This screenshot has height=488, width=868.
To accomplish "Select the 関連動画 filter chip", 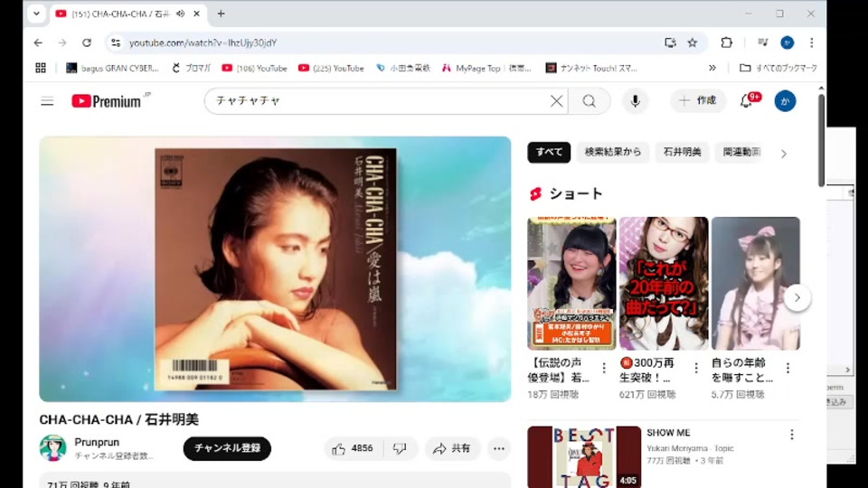I will tap(742, 152).
